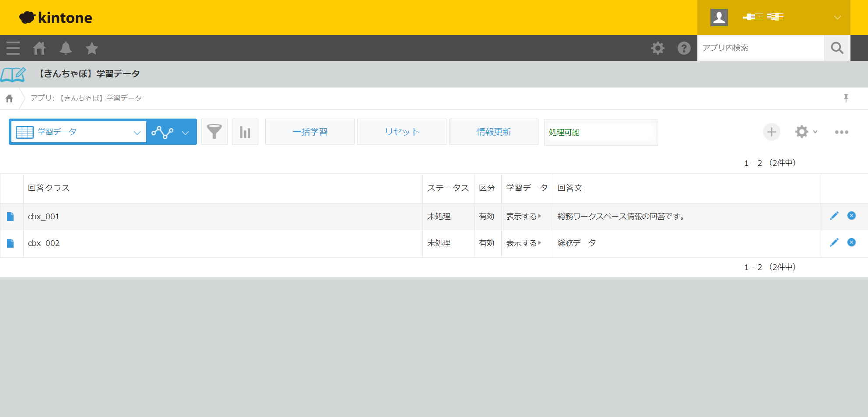Image resolution: width=868 pixels, height=417 pixels.
Task: Edit the cbx_001 record with pencil
Action: point(834,216)
